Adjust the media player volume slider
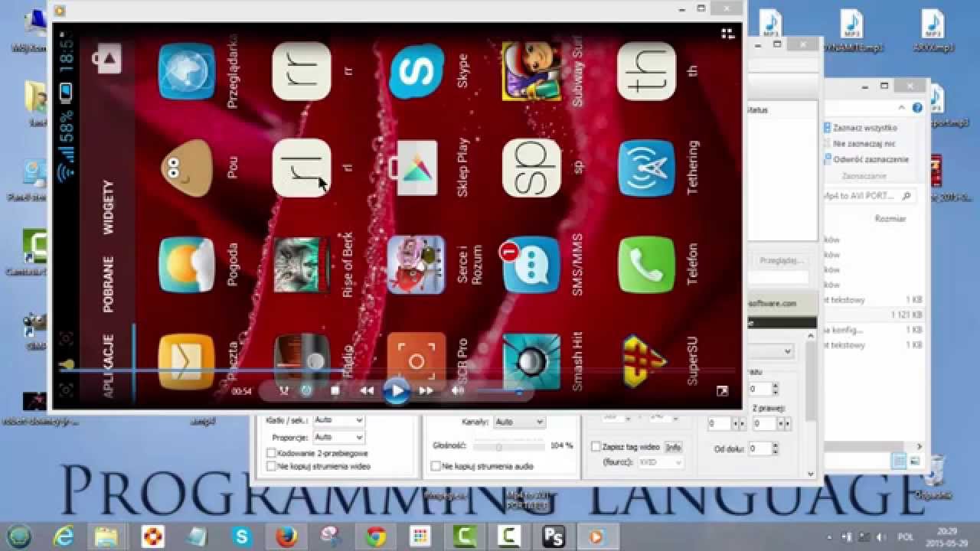980x551 pixels. coord(500,392)
